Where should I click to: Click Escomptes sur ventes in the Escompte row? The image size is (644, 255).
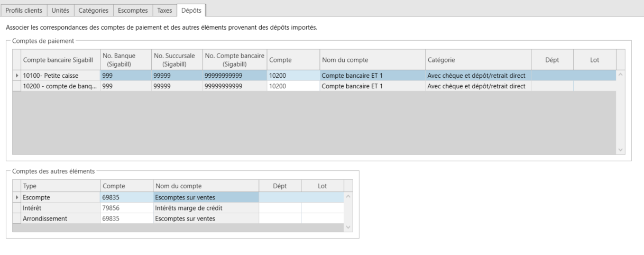pos(206,198)
